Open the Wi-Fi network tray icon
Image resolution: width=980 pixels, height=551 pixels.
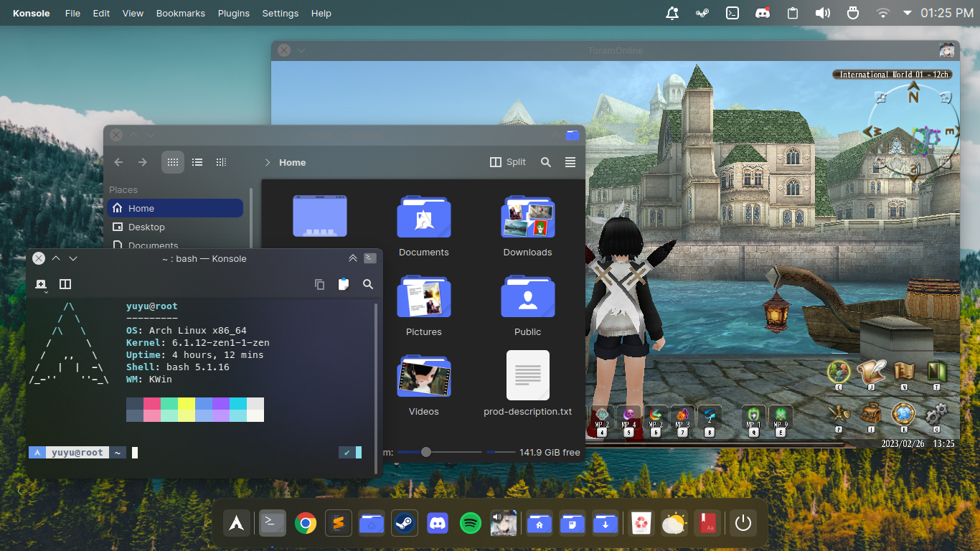coord(883,13)
